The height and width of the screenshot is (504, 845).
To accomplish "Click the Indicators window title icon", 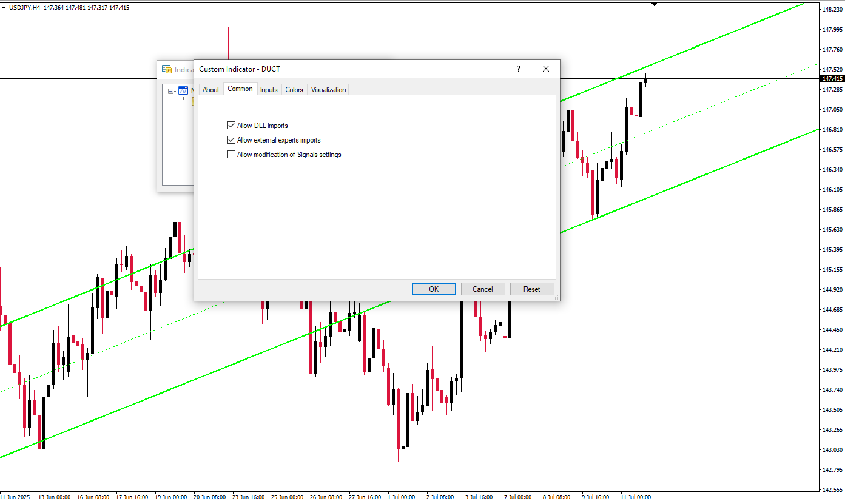I will pos(167,69).
